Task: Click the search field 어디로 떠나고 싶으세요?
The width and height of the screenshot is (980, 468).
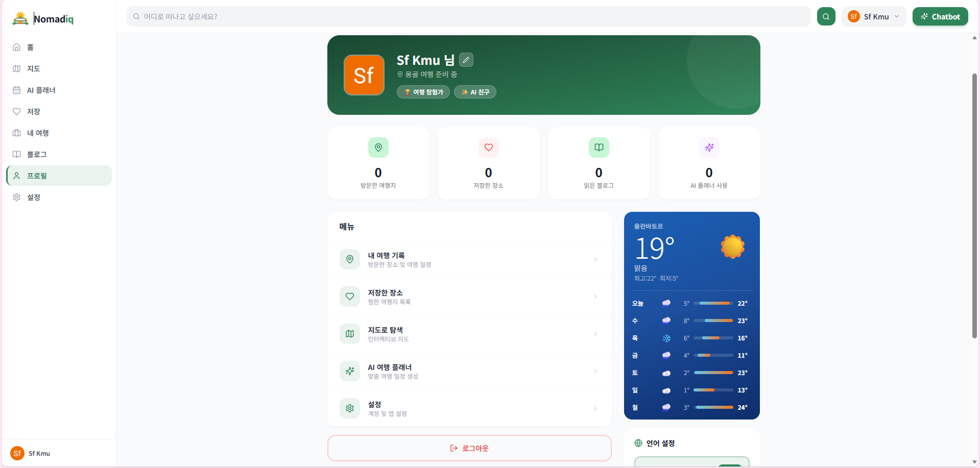Action: tap(468, 16)
